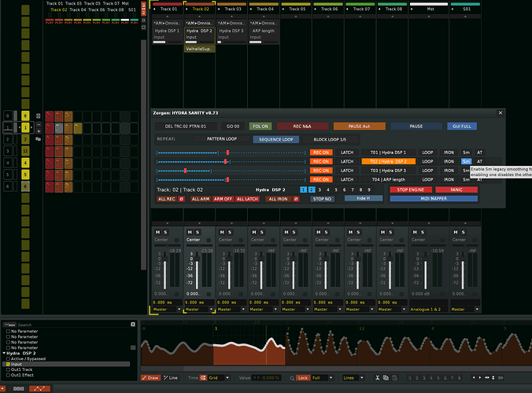Screen dimensions: 532x393
Task: Click the GUI FULL button
Action: 462,126
